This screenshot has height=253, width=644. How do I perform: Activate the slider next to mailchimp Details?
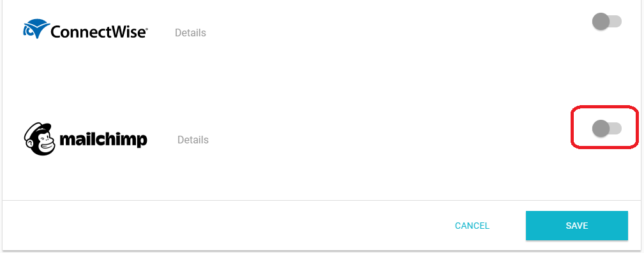[x=606, y=128]
